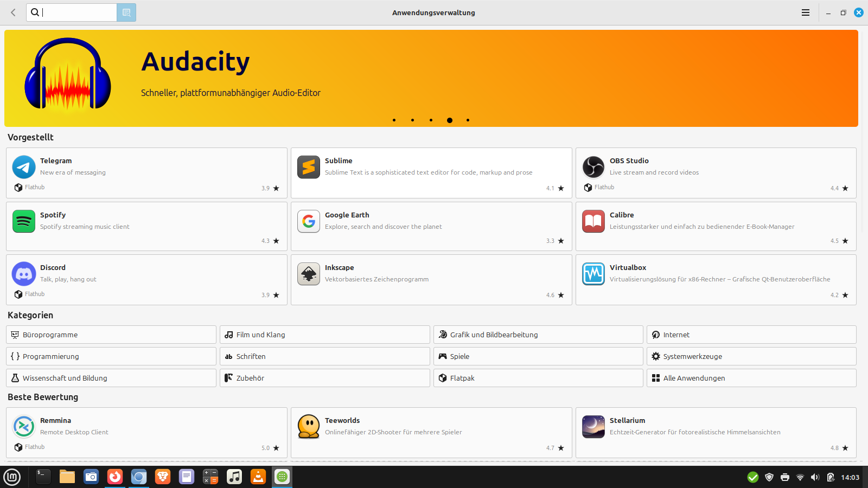Browse the Zubehör category
Screen dimensions: 868x488
point(325,378)
